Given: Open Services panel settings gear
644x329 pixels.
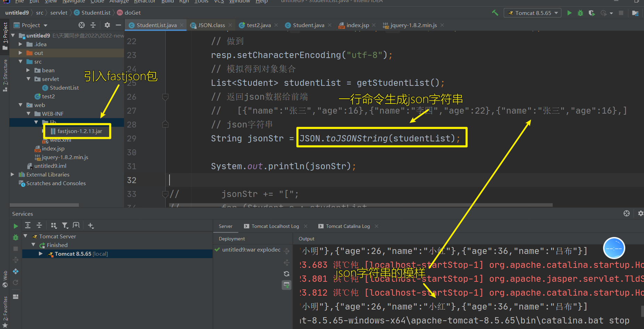Looking at the screenshot, I should point(641,213).
